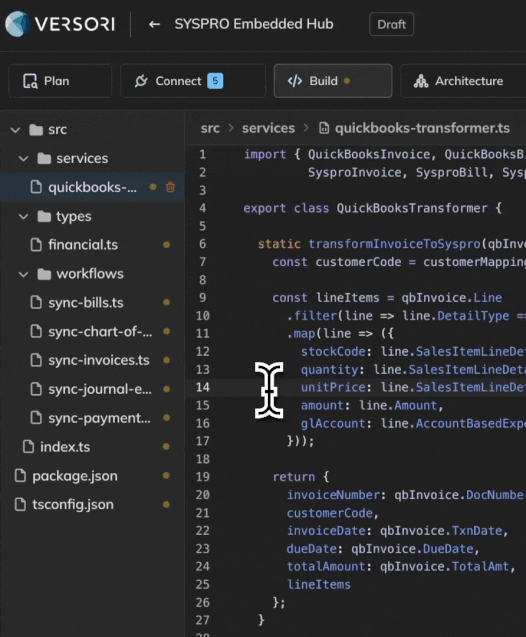Select the src folder icon
Viewport: 526px width, 637px height.
[36, 130]
